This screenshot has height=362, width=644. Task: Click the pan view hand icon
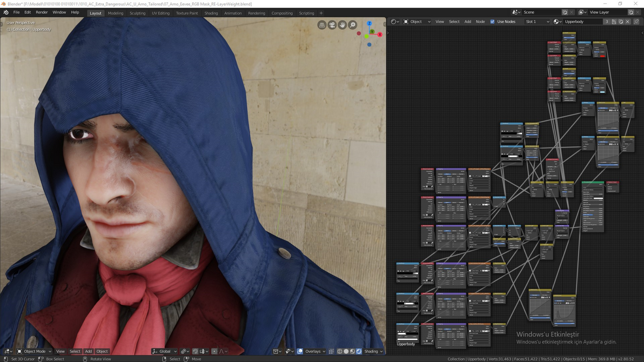[x=343, y=25]
